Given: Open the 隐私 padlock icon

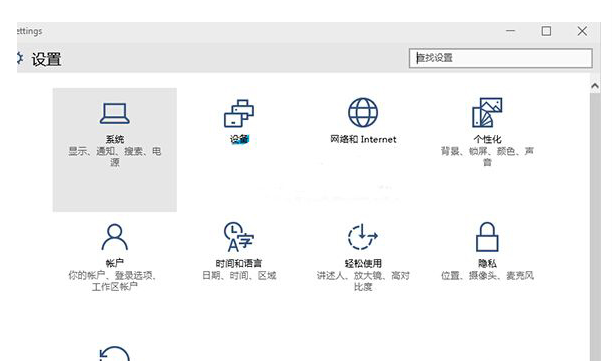Looking at the screenshot, I should click(487, 237).
